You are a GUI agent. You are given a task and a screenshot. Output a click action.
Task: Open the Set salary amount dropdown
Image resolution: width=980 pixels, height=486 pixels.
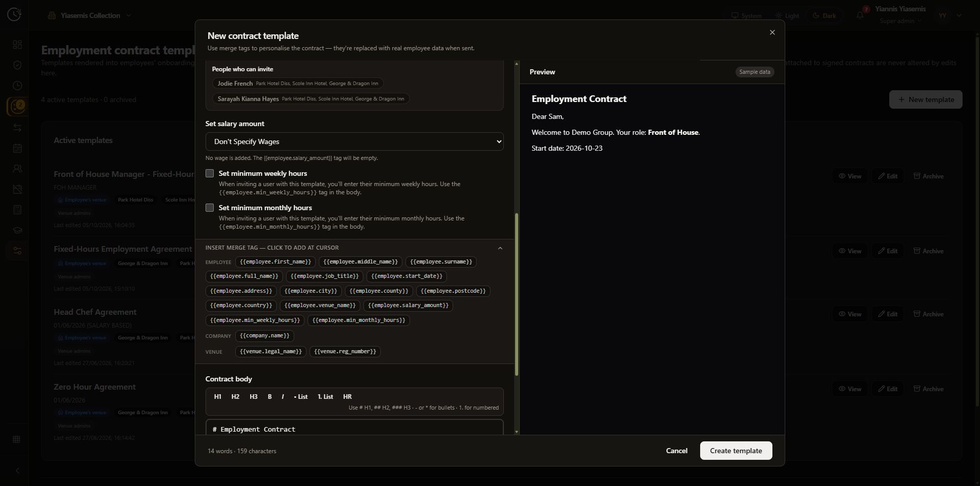point(354,141)
